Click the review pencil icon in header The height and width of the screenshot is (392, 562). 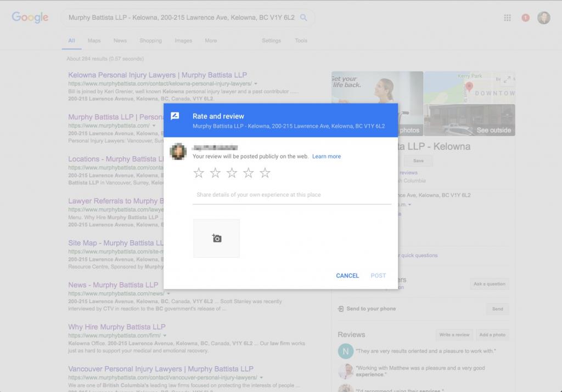click(175, 116)
